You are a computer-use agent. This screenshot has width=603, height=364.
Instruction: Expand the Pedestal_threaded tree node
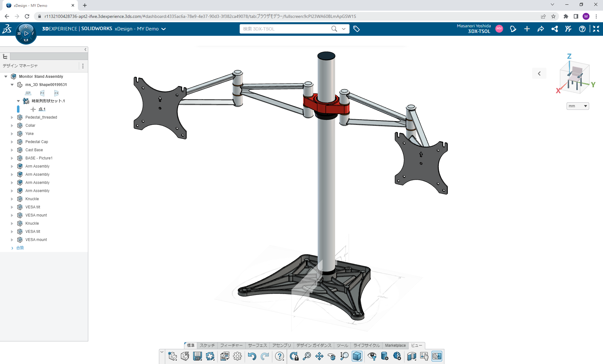click(12, 117)
